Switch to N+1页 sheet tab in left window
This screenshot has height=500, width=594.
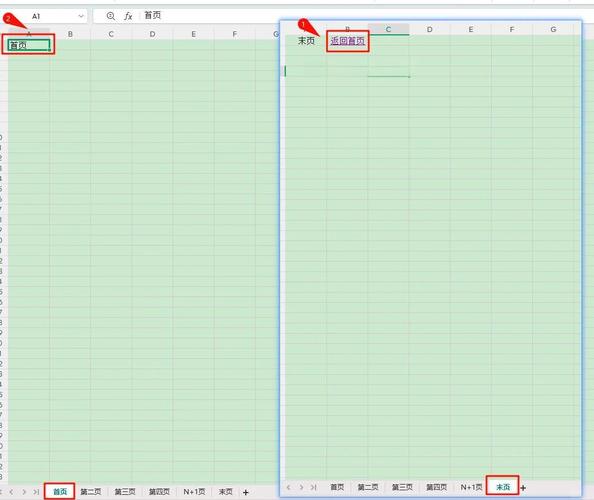[x=194, y=492]
